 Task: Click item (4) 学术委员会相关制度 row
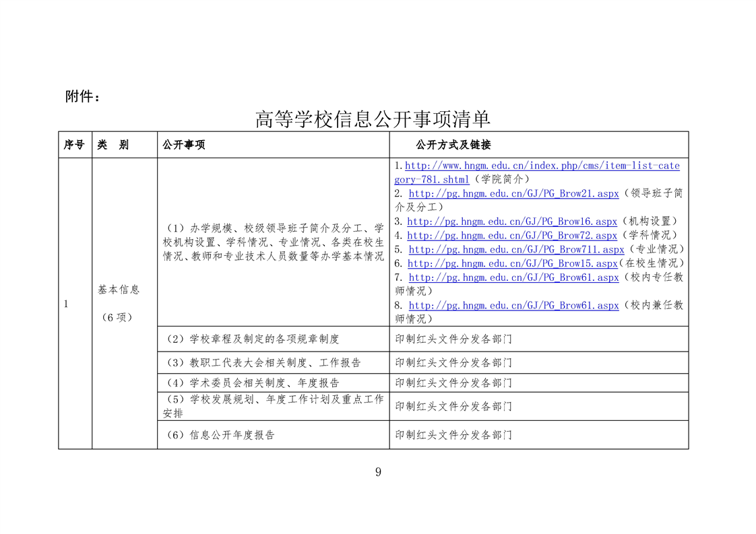[253, 382]
